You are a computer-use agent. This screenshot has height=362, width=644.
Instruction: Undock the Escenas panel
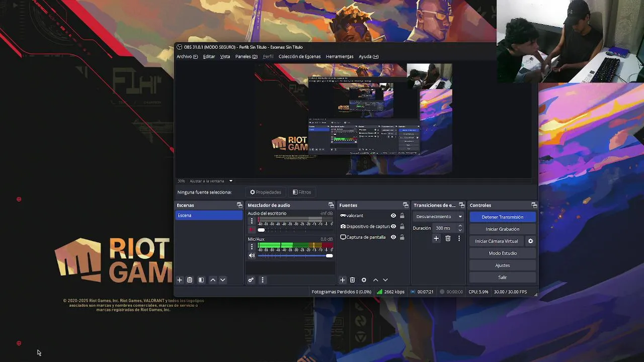[x=239, y=205]
